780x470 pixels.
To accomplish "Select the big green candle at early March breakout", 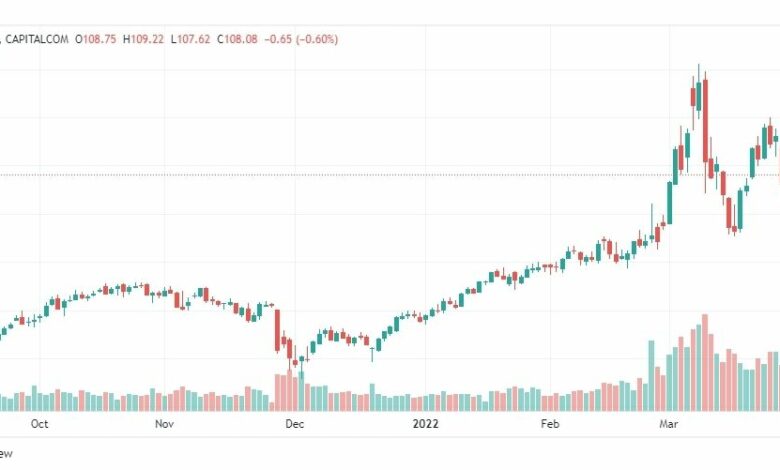I will pos(670,203).
